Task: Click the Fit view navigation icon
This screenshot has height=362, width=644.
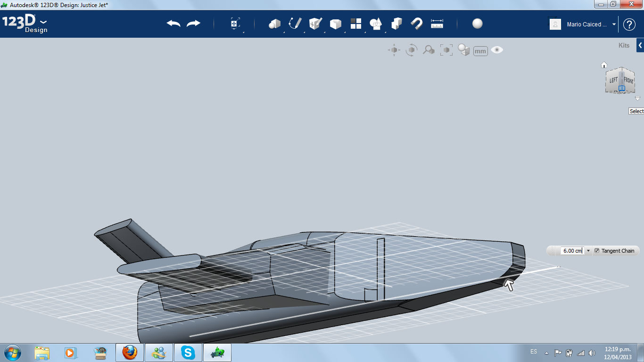Action: coord(446,50)
